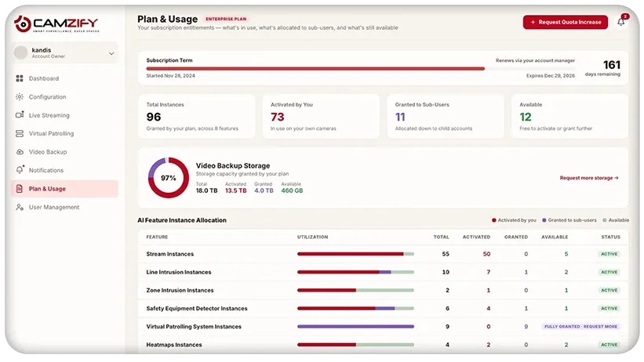
Task: Click the Stream Instances total value 55
Action: tap(446, 254)
